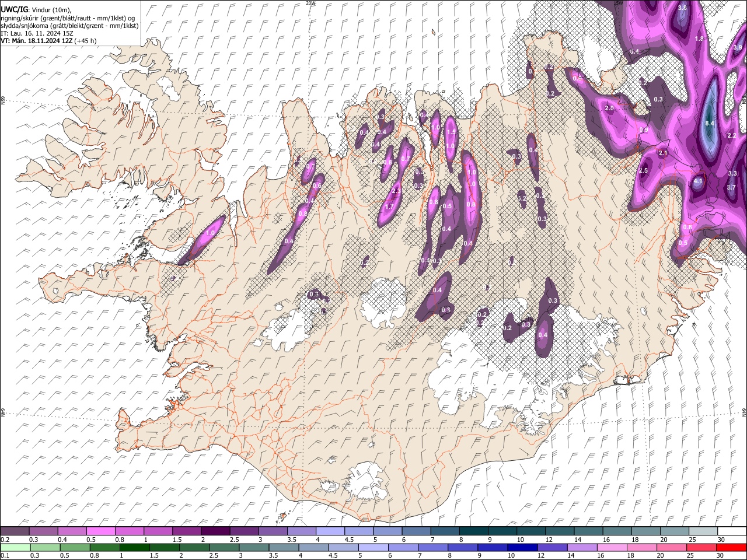Viewport: 747px width, 560px height.
Task: Pick the deep blue 10–12 lower legend swatch
Action: (522, 547)
